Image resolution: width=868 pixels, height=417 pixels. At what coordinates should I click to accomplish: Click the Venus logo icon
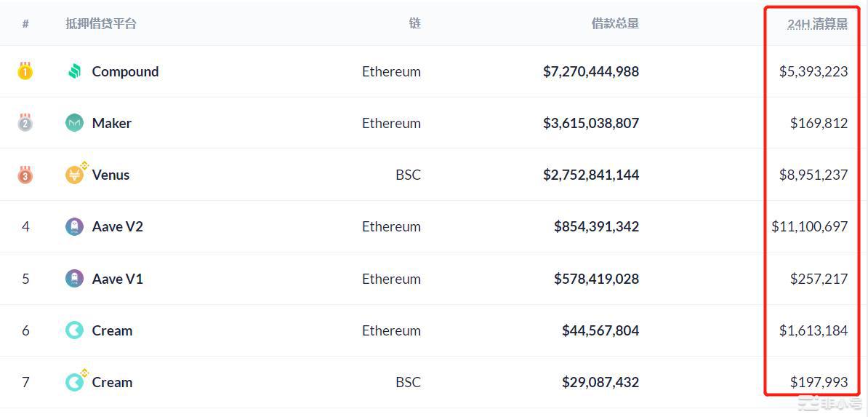[76, 173]
